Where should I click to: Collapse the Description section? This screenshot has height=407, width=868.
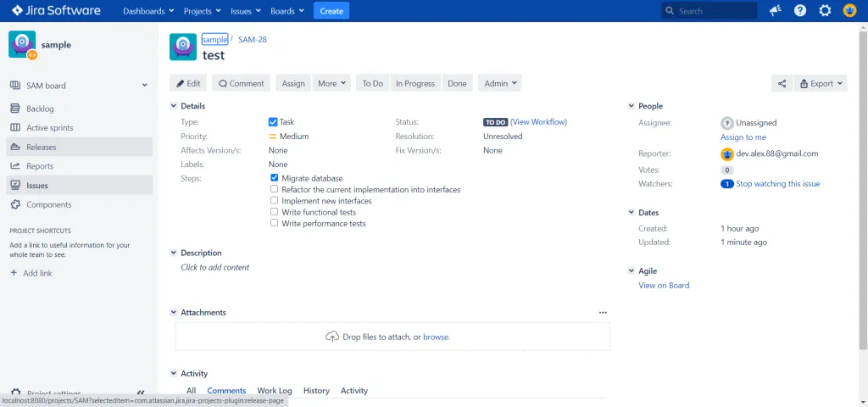click(x=173, y=253)
